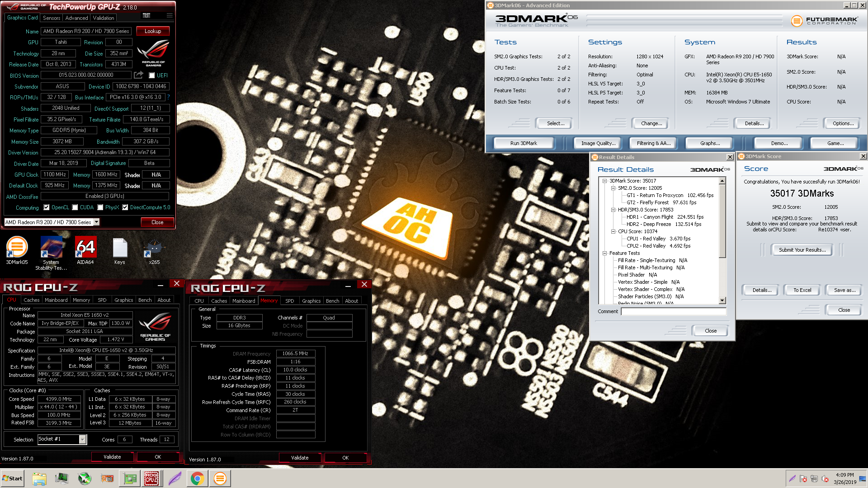Click the Bus Interface question mark icon
The image size is (868, 488).
[169, 97]
